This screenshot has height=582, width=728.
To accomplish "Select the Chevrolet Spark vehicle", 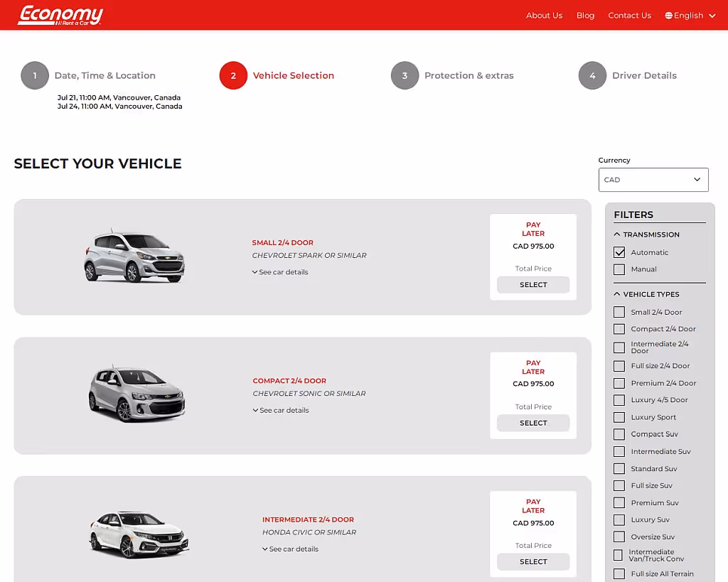I will pyautogui.click(x=533, y=284).
